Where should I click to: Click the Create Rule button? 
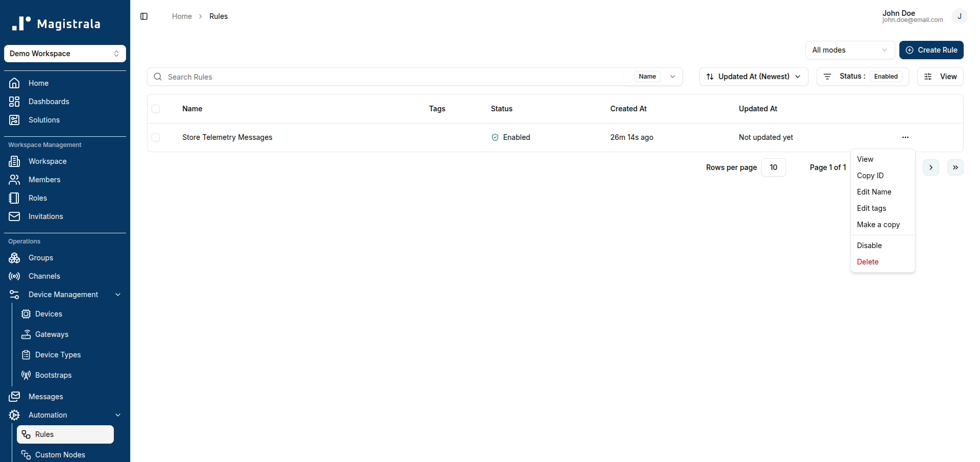tap(931, 50)
